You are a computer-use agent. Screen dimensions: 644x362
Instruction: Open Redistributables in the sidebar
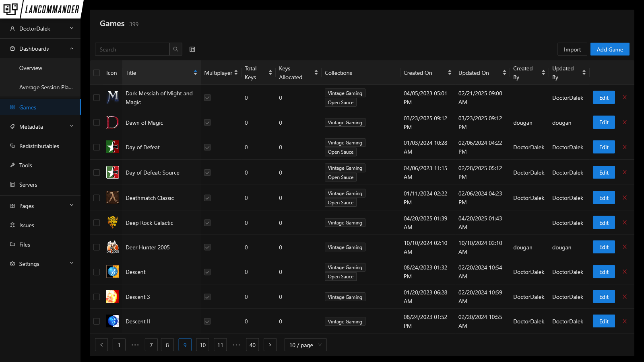(39, 146)
